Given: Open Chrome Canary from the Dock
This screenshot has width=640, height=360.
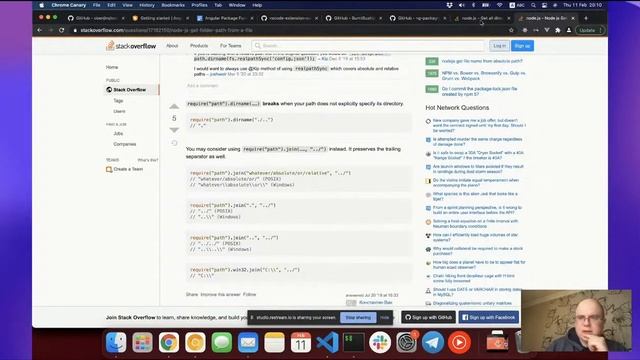Looking at the screenshot, I should click(x=195, y=342).
